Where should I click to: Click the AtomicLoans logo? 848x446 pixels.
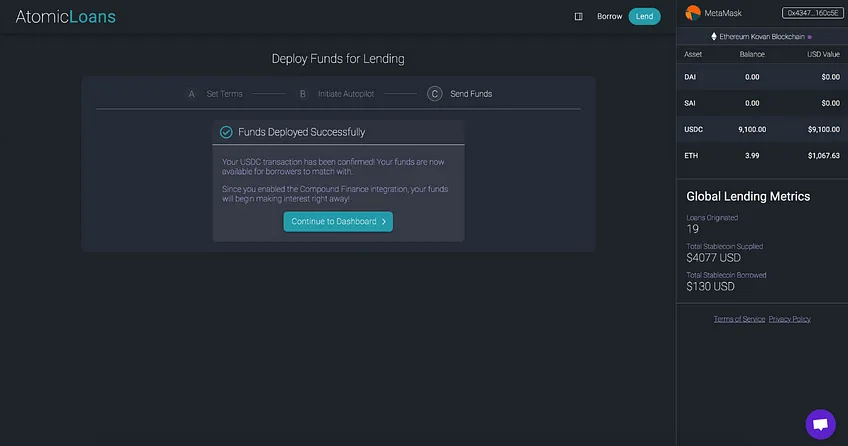coord(65,17)
